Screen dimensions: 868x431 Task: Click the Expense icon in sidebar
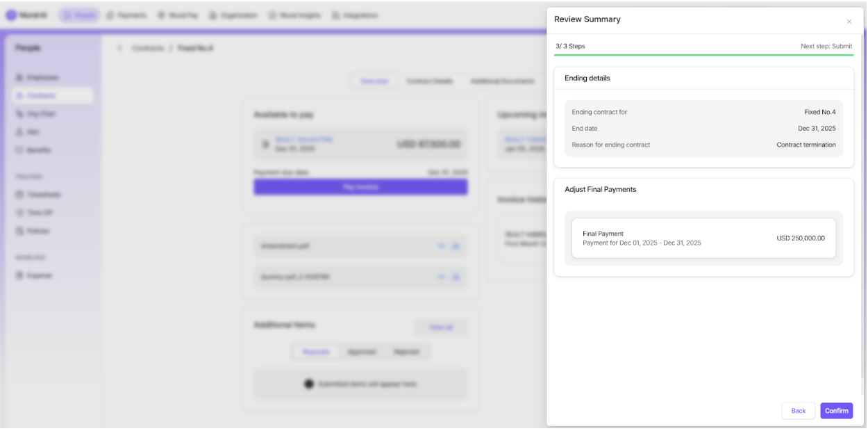click(19, 275)
